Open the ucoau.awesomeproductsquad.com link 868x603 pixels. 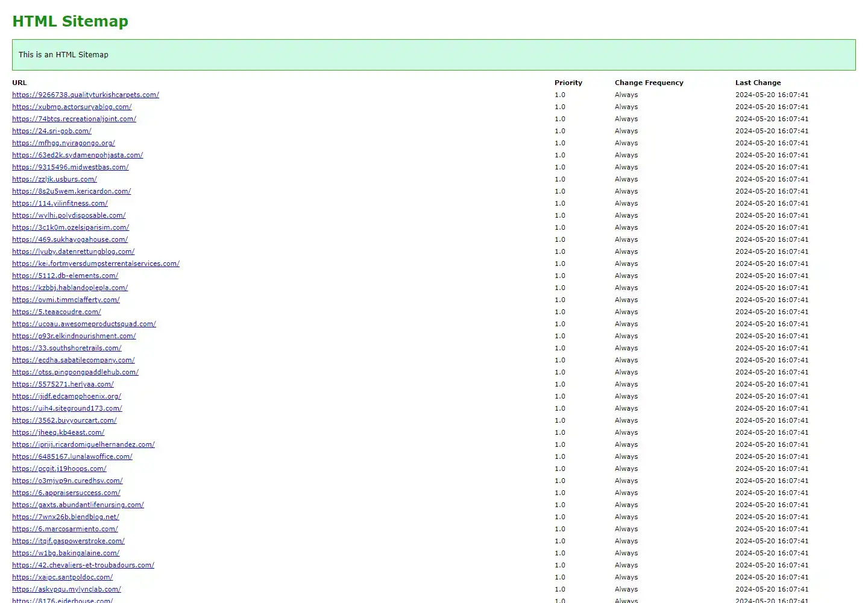pyautogui.click(x=84, y=324)
